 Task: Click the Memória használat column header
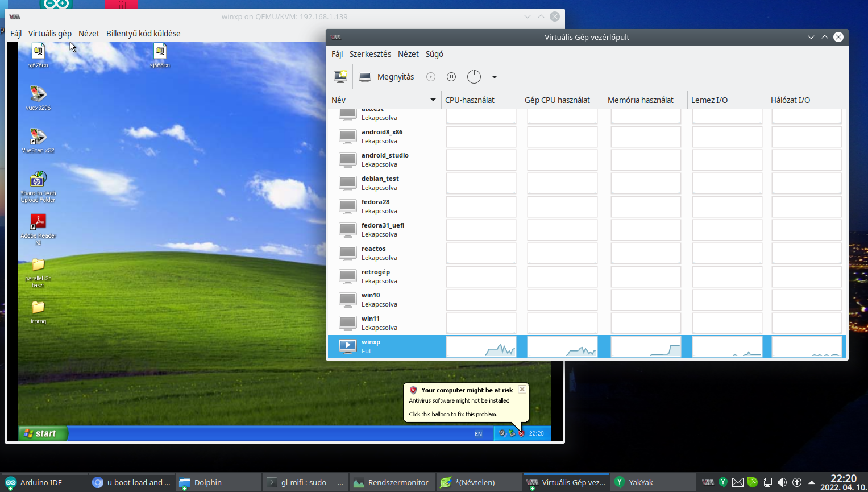[645, 100]
